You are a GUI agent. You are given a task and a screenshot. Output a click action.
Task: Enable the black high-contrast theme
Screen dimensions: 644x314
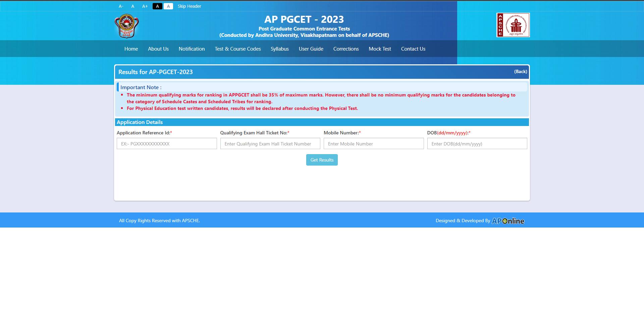[158, 6]
